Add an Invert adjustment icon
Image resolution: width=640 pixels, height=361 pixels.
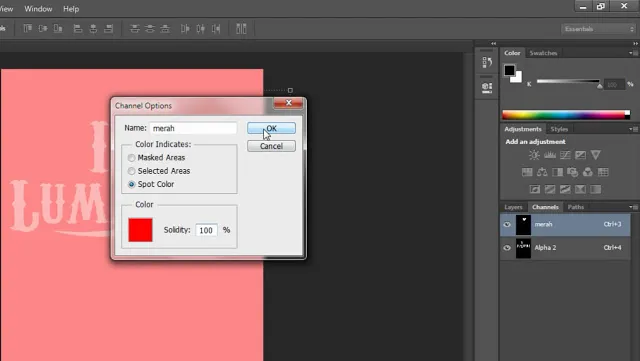pyautogui.click(x=534, y=189)
